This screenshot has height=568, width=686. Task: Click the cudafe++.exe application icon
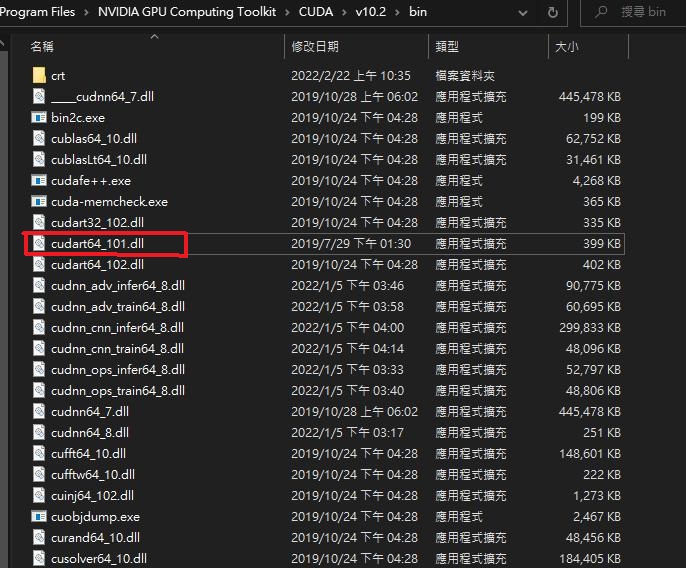point(39,180)
